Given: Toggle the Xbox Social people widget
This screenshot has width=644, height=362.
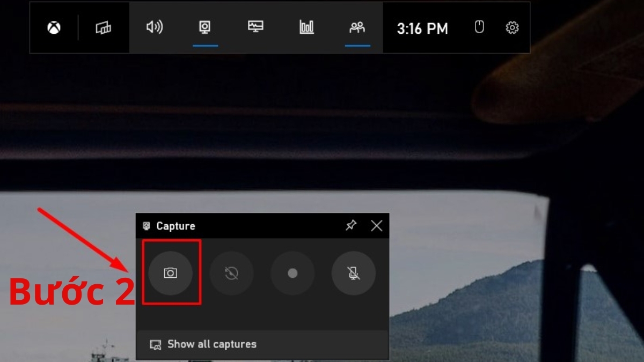Looking at the screenshot, I should coord(357,27).
